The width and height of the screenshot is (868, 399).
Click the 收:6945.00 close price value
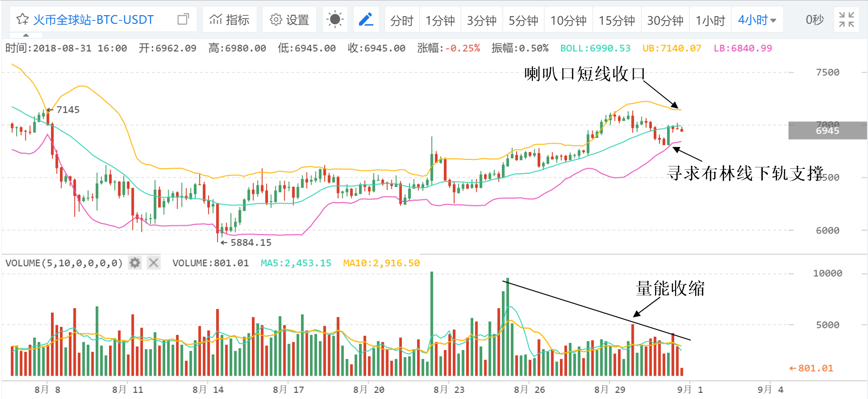point(377,48)
